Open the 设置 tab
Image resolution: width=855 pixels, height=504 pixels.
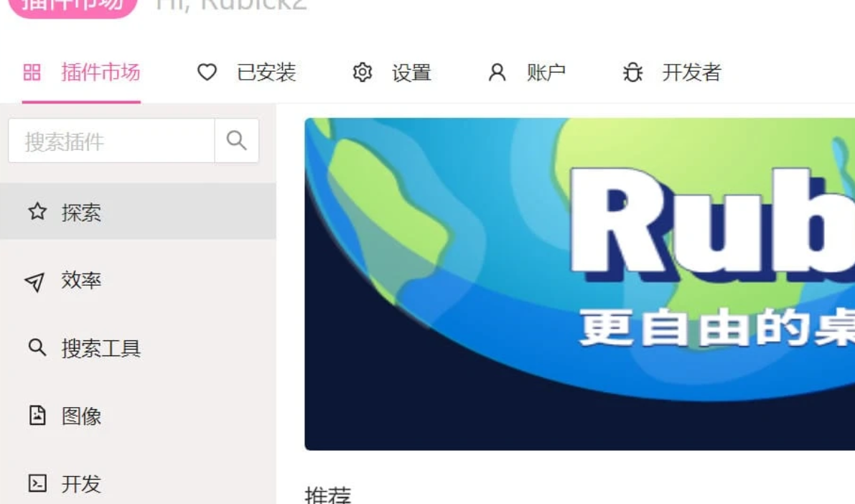point(391,72)
